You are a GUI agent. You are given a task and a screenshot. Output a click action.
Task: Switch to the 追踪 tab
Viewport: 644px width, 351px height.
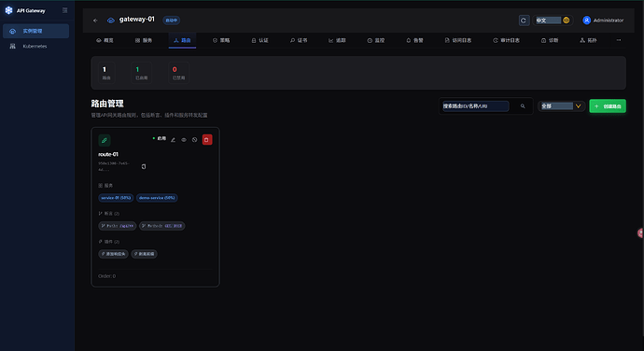[x=337, y=40]
